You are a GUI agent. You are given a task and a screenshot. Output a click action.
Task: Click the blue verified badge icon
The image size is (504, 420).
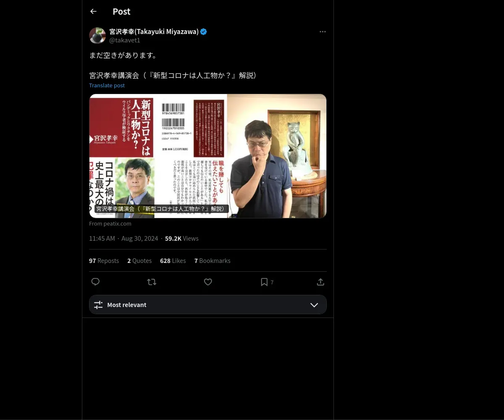pos(204,31)
